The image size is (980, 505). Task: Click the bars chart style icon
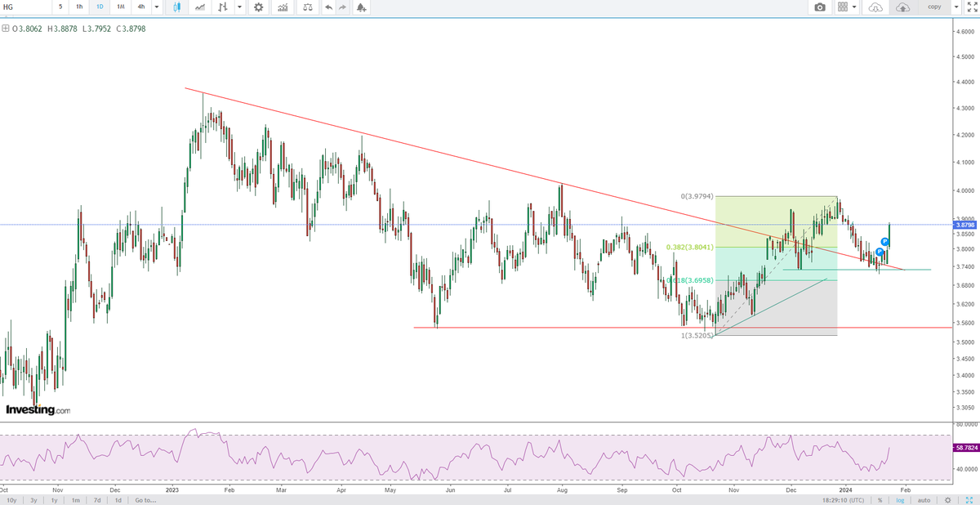point(223,7)
